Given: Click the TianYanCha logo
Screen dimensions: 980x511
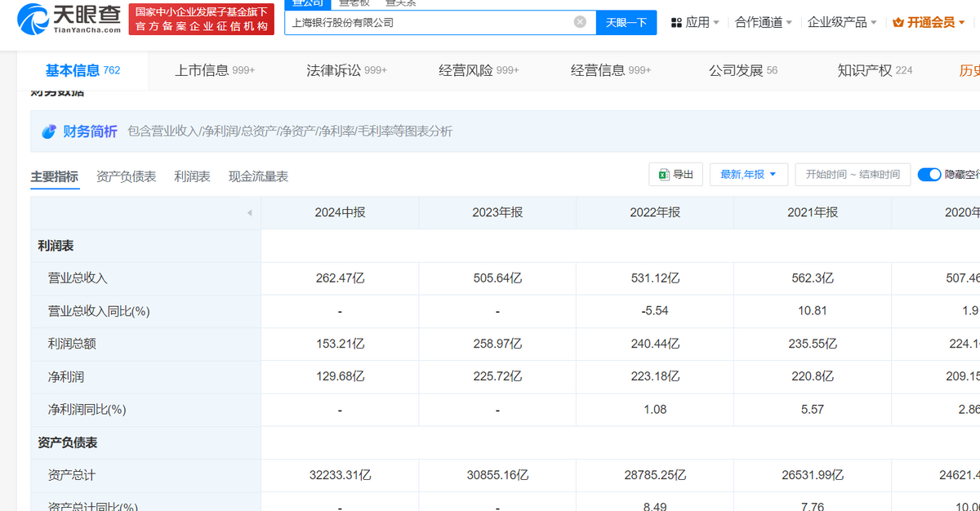Looking at the screenshot, I should [x=69, y=18].
